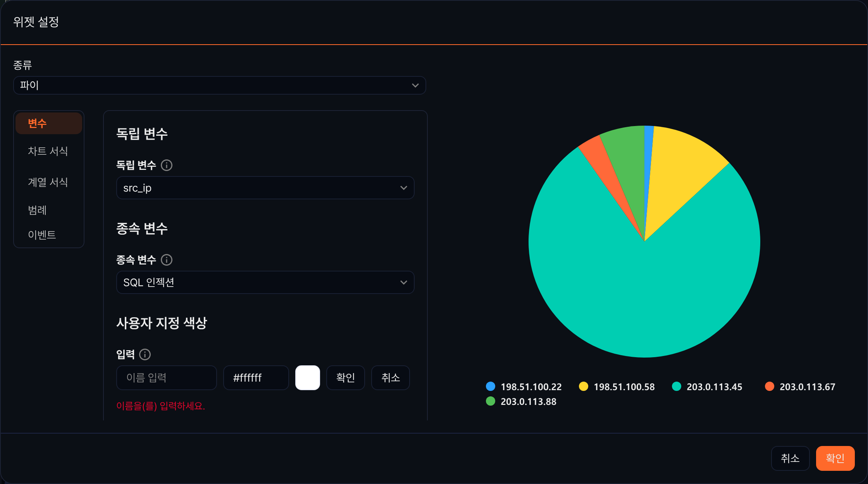Open the SQL 인젝션 dependent variable dropdown
The width and height of the screenshot is (868, 484).
pos(265,282)
